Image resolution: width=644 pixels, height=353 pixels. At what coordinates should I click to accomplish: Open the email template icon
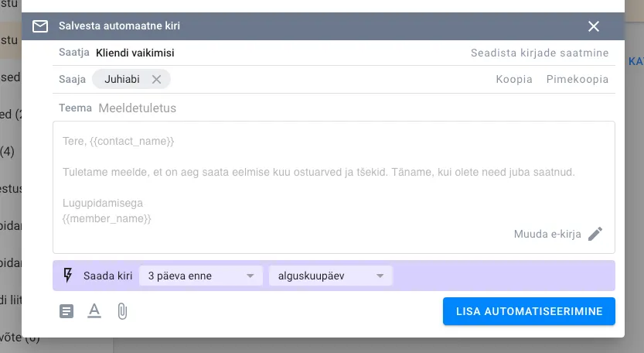coord(67,311)
